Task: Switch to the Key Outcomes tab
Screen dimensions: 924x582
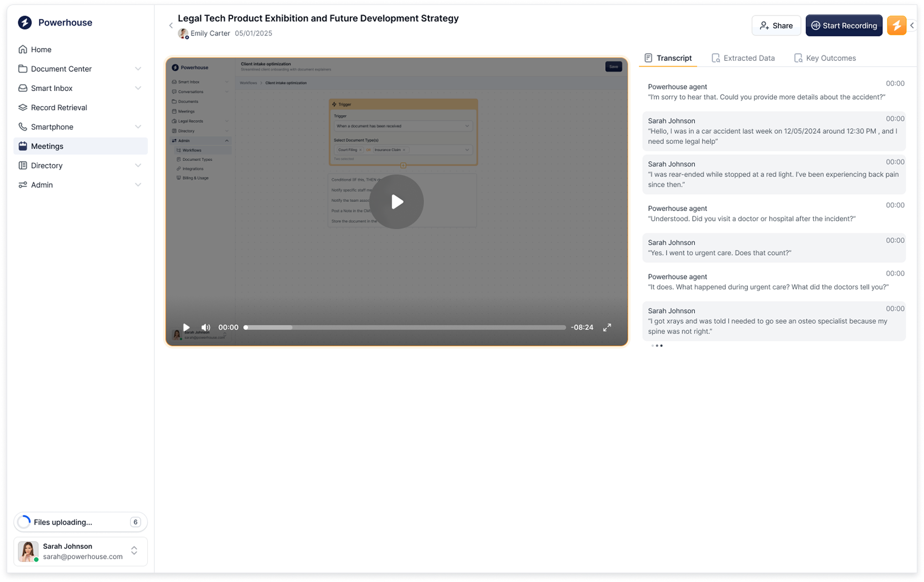Action: point(825,58)
